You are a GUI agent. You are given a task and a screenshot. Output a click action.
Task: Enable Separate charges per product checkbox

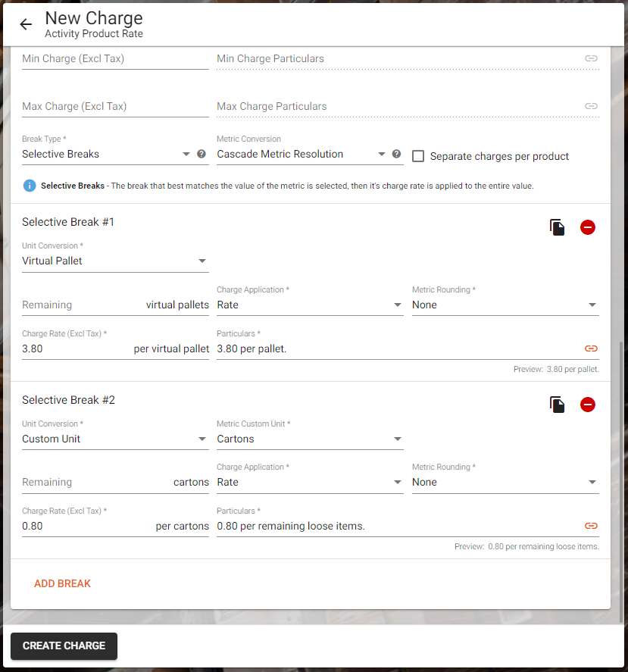[418, 156]
